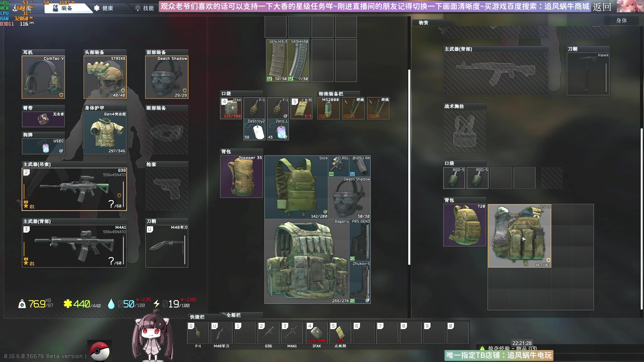The height and width of the screenshot is (362, 644).
Task: Select the M4A1 rifle on back slot
Action: coord(74,246)
